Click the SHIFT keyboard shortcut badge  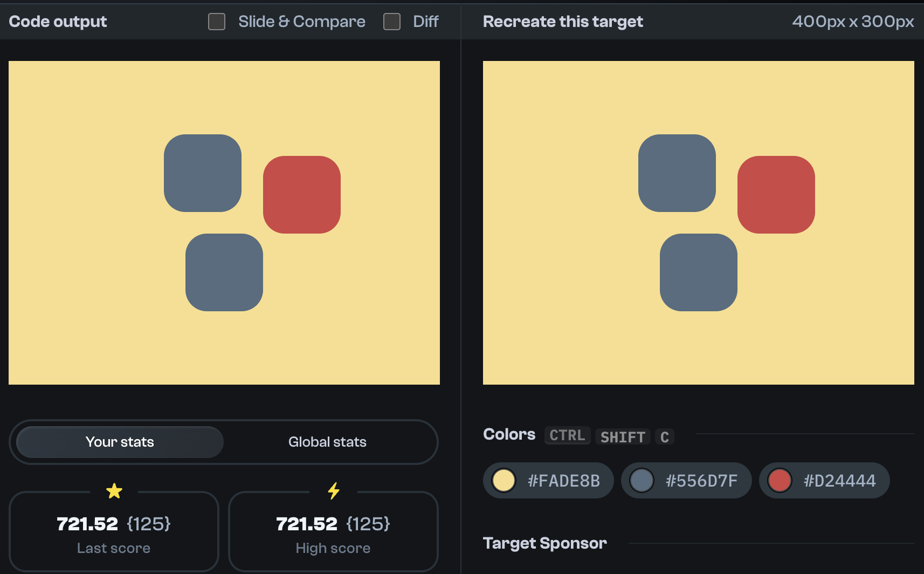[623, 436]
